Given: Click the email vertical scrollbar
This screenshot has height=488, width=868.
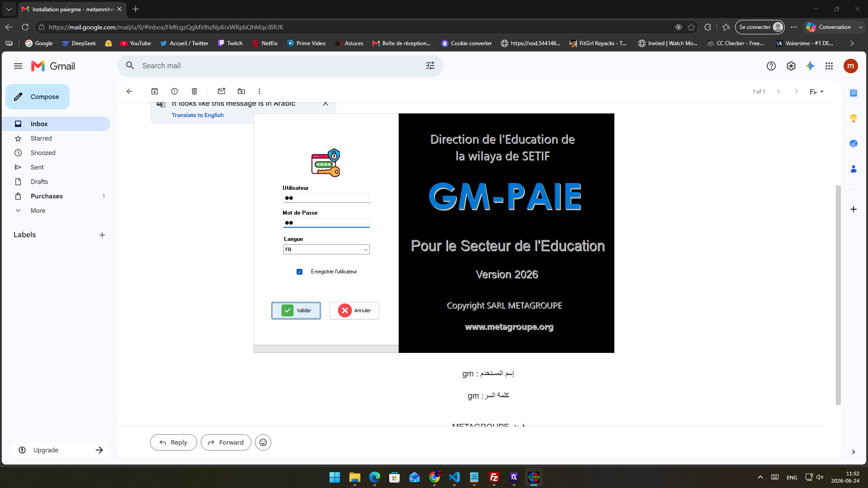Looking at the screenshot, I should (x=838, y=295).
